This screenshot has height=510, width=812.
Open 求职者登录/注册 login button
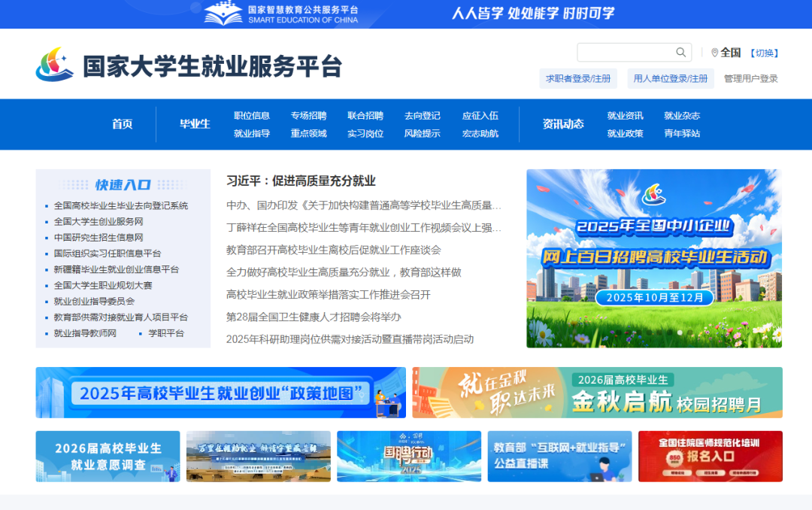click(578, 78)
